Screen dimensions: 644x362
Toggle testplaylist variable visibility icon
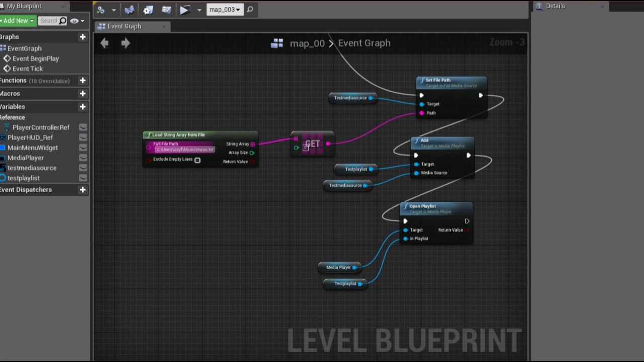click(83, 178)
